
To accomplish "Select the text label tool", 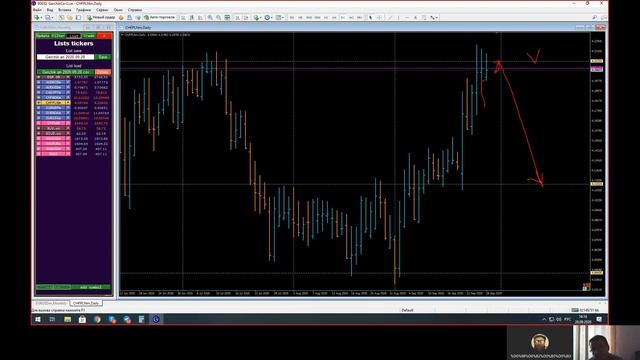I will (424, 18).
